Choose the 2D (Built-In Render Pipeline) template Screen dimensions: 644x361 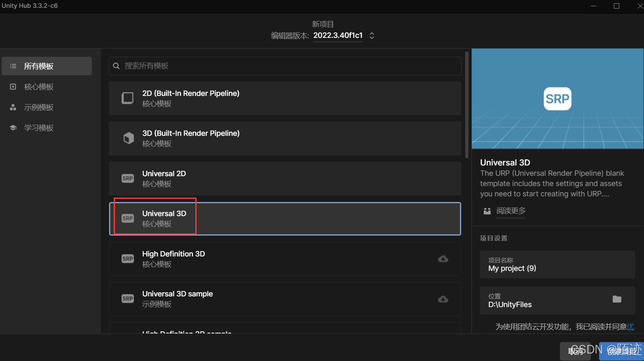tap(285, 98)
